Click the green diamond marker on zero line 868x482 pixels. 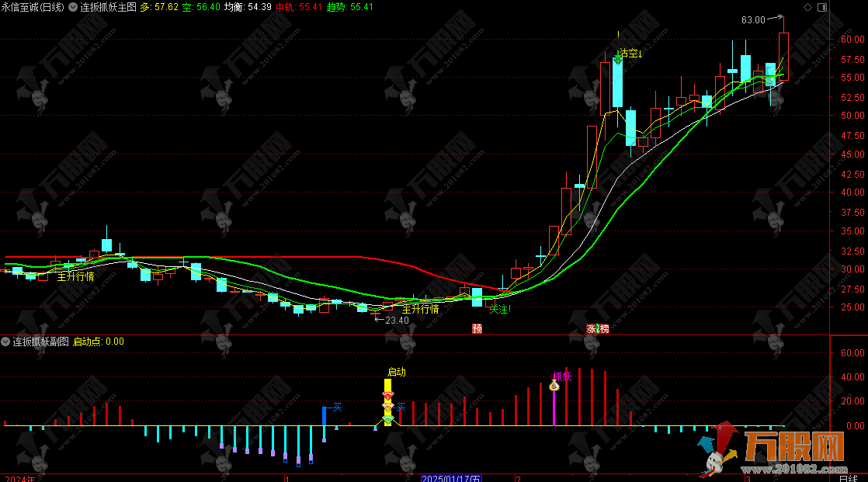[388, 420]
